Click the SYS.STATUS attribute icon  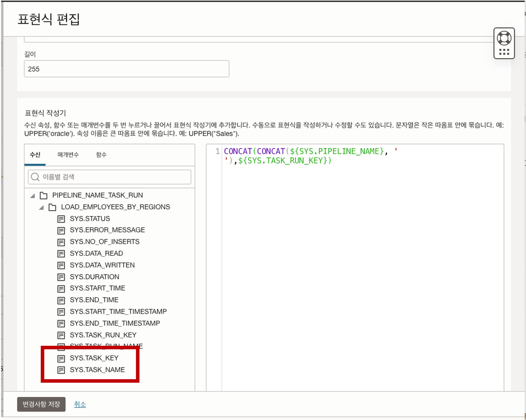click(61, 219)
